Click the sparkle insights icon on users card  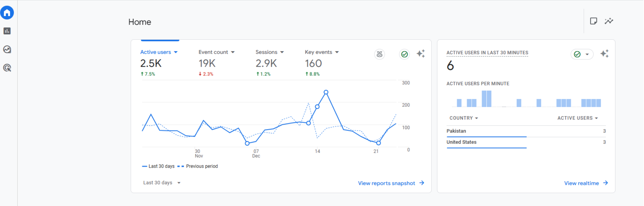coord(421,54)
